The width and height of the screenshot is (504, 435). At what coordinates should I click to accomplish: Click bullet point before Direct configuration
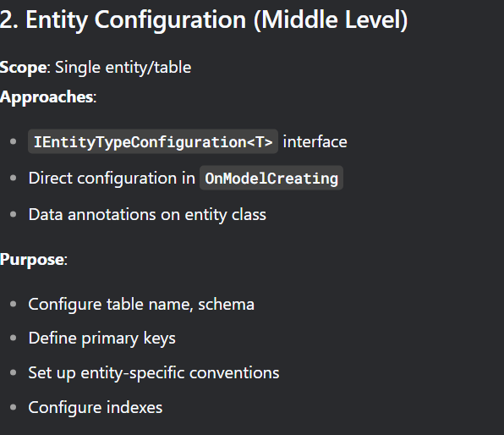pos(14,178)
